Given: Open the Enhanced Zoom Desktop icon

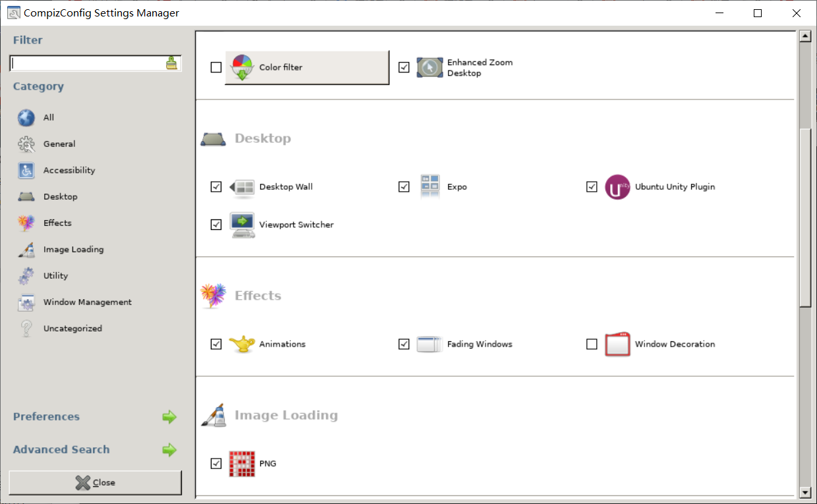Looking at the screenshot, I should click(430, 67).
